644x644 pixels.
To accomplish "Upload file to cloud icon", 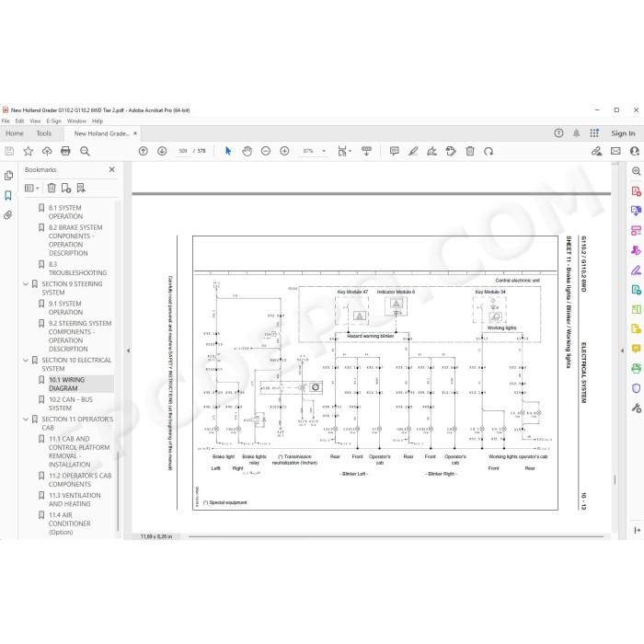I will (47, 151).
